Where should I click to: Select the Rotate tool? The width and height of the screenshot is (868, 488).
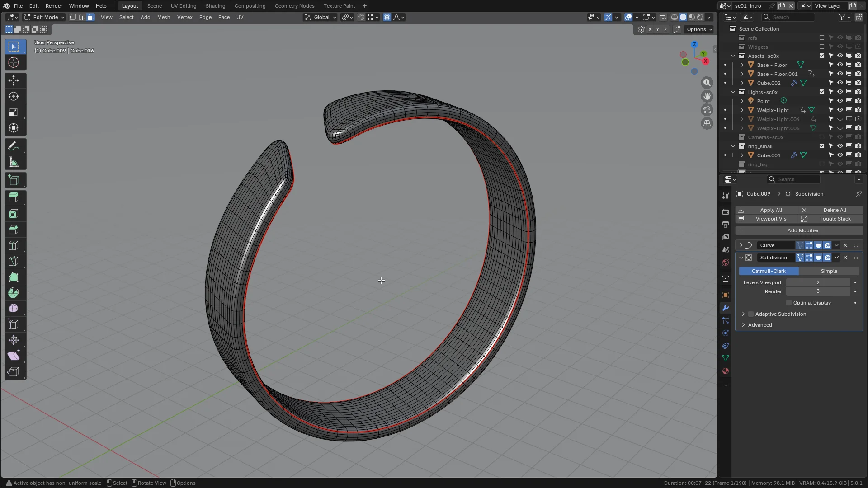point(14,96)
